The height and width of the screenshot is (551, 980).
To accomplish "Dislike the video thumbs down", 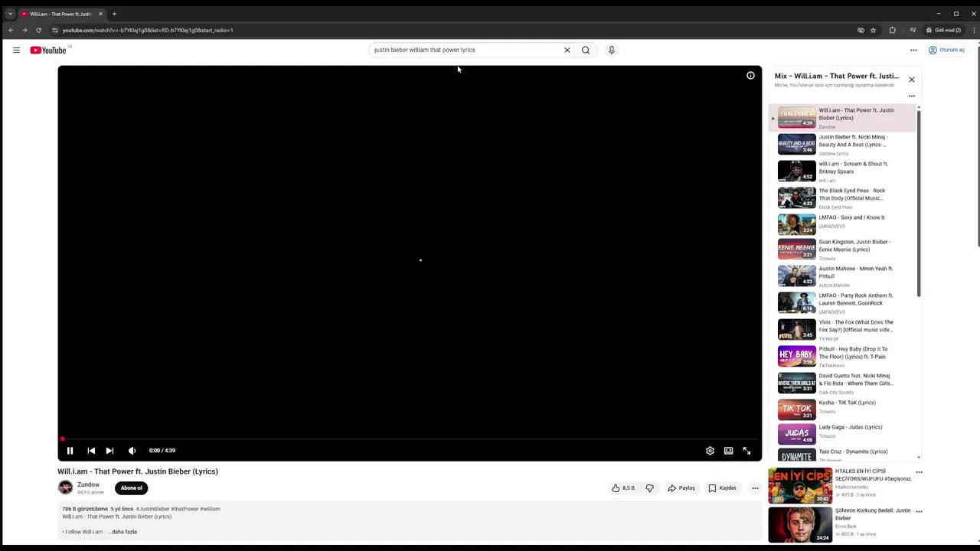I will 649,487.
